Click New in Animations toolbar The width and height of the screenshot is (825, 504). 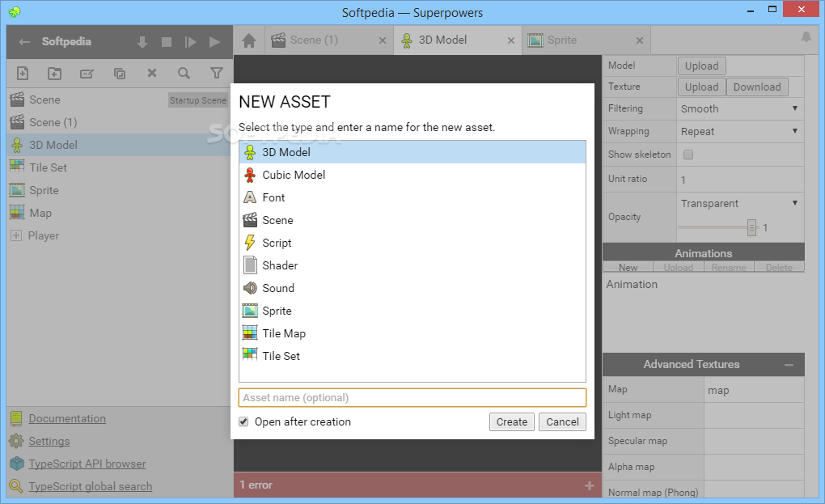click(x=628, y=267)
